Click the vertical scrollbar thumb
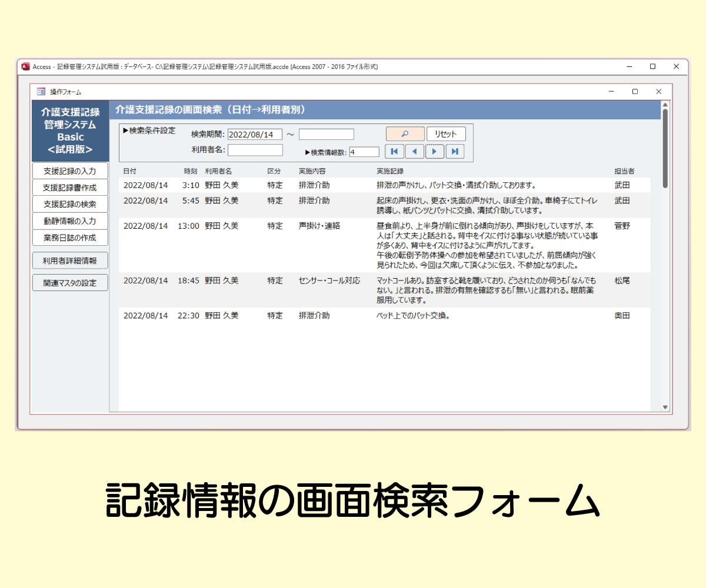Screen dimensions: 706x588 click(x=665, y=149)
